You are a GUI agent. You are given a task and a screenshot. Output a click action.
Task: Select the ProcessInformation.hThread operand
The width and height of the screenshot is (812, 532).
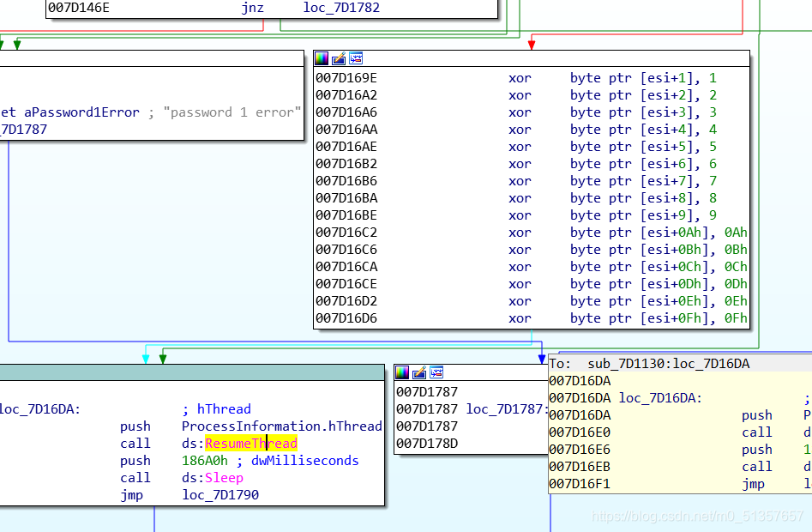tap(282, 426)
